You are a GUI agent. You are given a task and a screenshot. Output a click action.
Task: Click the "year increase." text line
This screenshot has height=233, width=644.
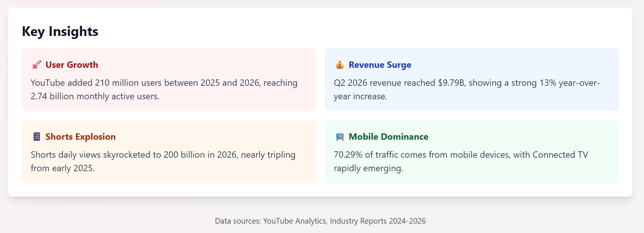tap(360, 96)
